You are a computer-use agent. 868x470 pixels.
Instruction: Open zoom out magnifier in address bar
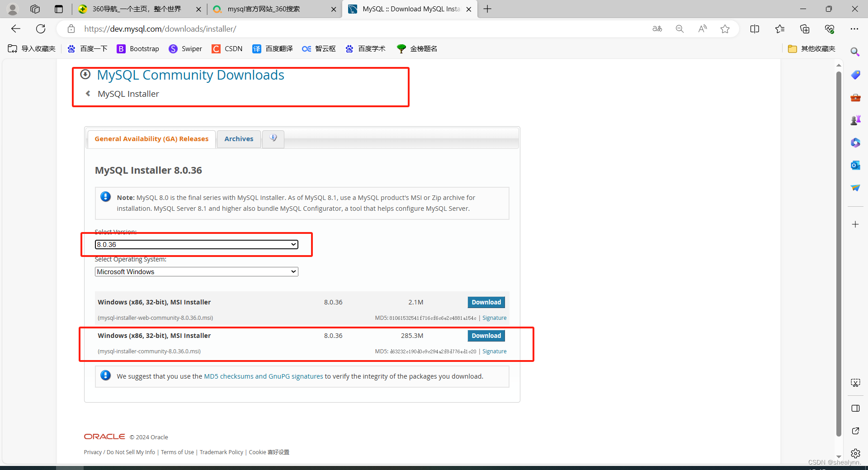click(679, 29)
